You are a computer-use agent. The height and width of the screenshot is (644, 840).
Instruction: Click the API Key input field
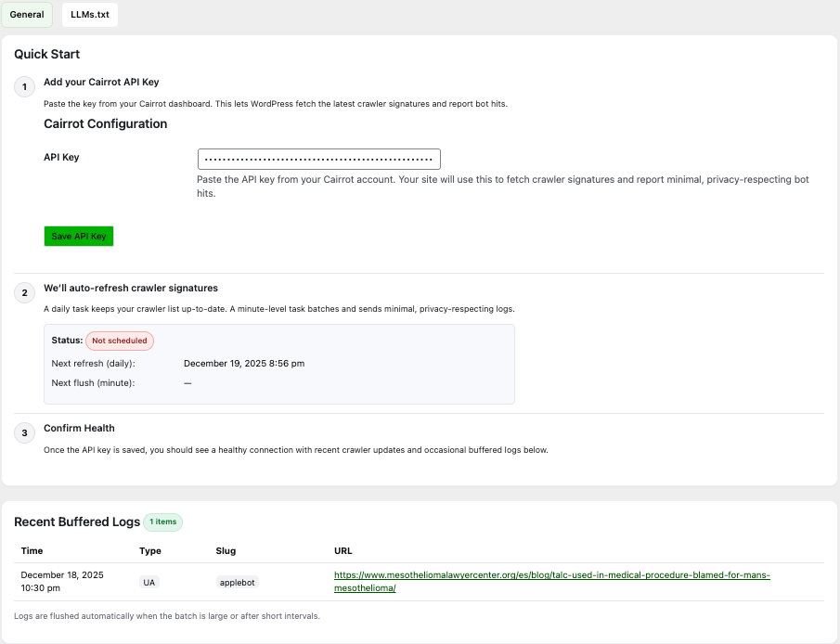point(318,159)
